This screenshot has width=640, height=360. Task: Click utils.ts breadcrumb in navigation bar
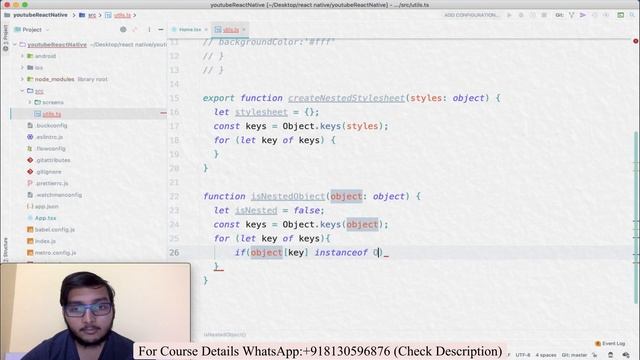122,15
